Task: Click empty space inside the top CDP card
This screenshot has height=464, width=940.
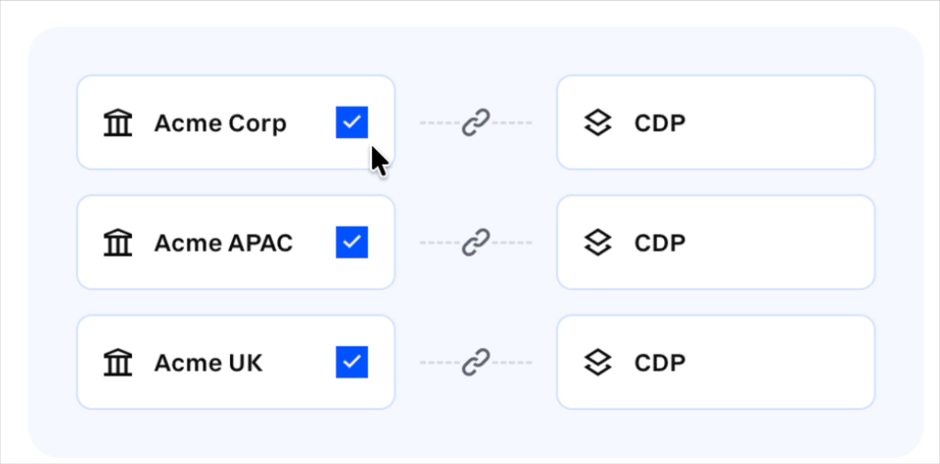Action: [779, 123]
